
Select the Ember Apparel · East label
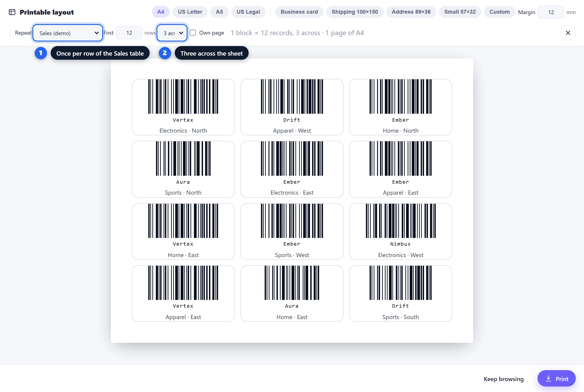400,169
